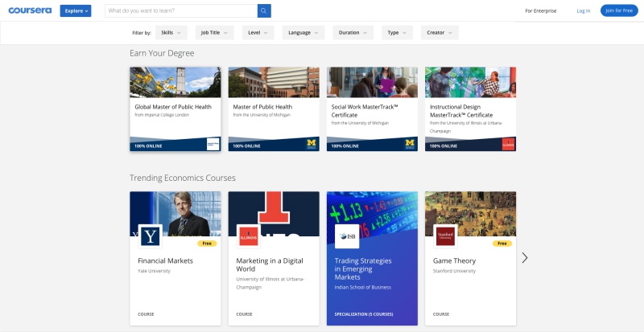Open the Game Theory course title

pyautogui.click(x=454, y=260)
